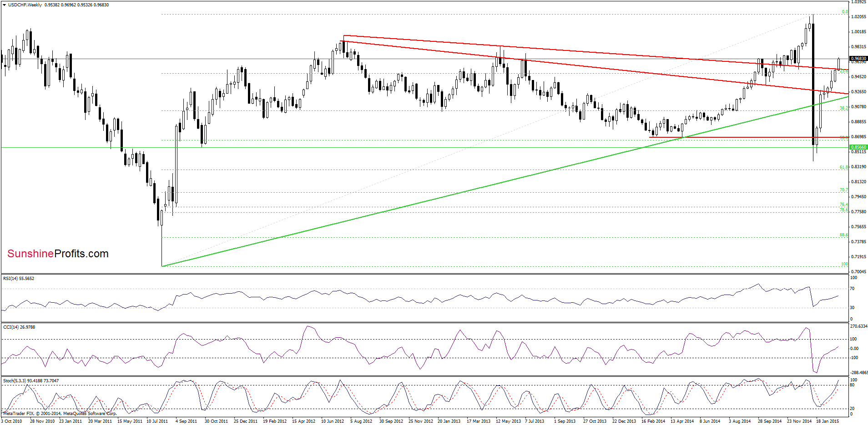Click the 17 Mar 2013 date label
This screenshot has height=425, width=868.
[x=479, y=421]
